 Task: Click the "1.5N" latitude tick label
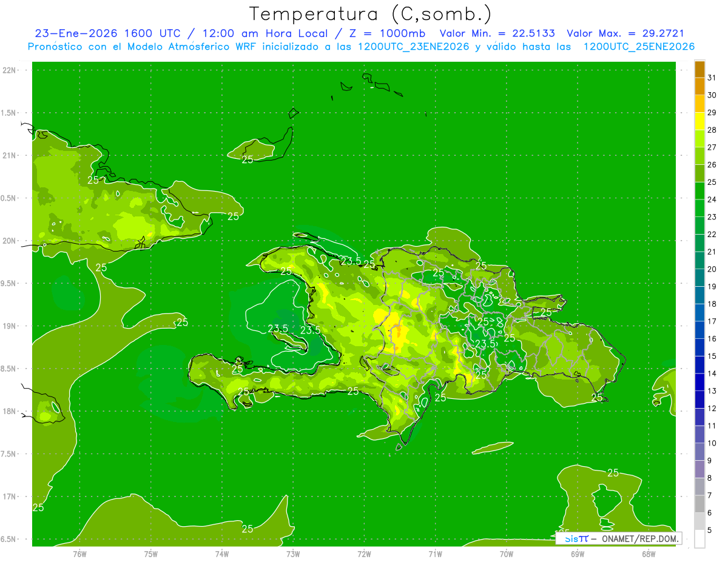8,113
